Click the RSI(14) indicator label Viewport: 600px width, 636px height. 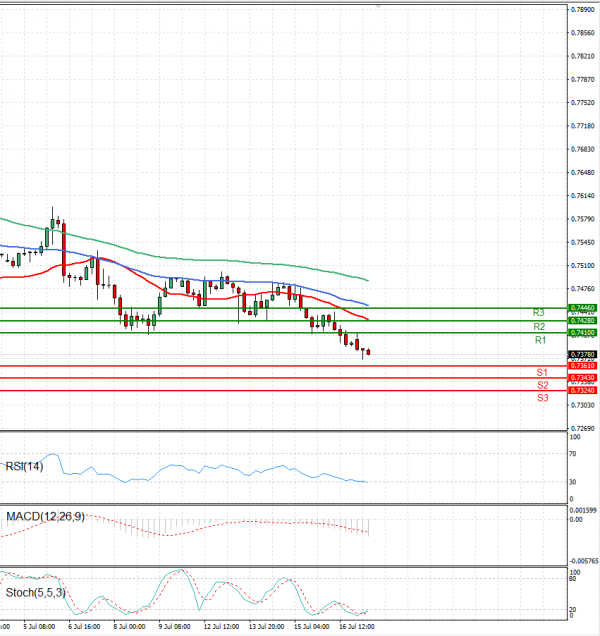pos(27,466)
